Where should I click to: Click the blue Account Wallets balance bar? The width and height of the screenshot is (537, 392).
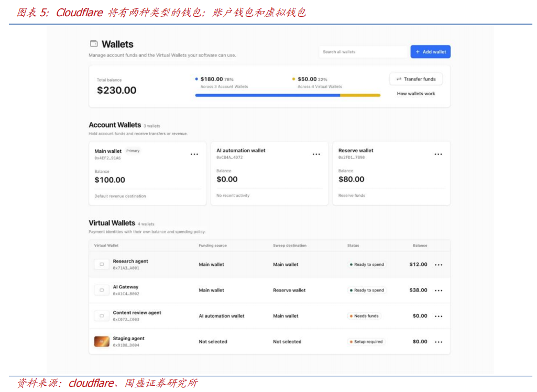point(268,95)
